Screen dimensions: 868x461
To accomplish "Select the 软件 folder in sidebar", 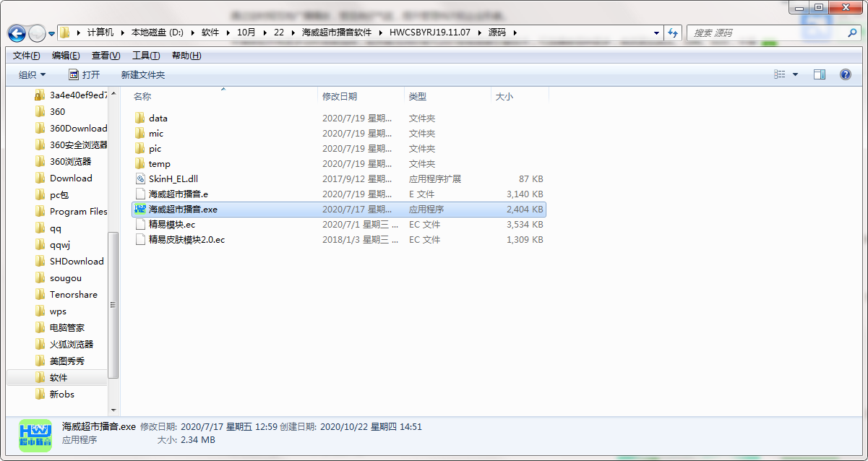I will (56, 377).
